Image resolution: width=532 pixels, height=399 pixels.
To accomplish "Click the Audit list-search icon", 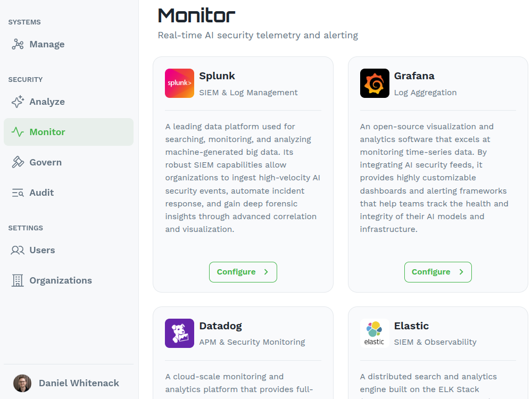I will [18, 193].
